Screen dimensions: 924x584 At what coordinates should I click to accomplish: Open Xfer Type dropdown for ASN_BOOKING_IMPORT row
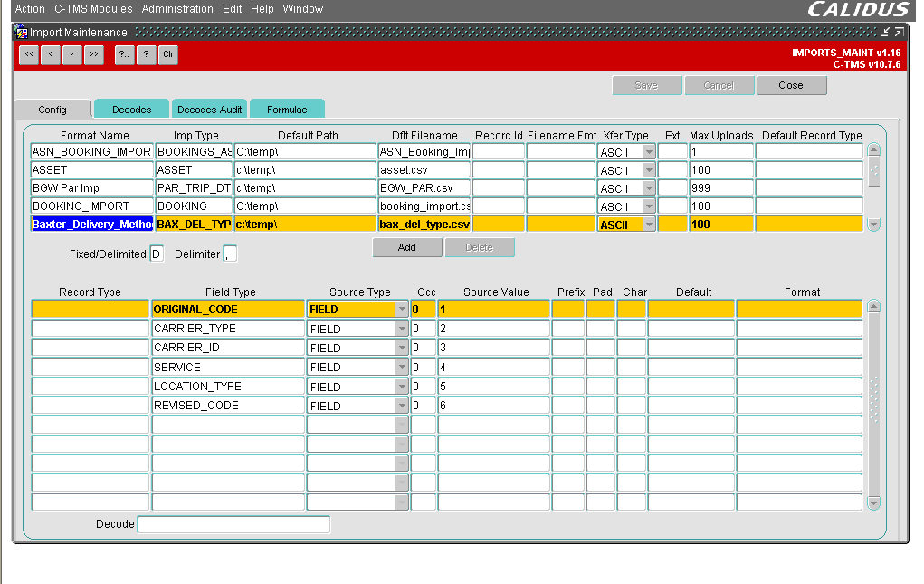pos(649,152)
